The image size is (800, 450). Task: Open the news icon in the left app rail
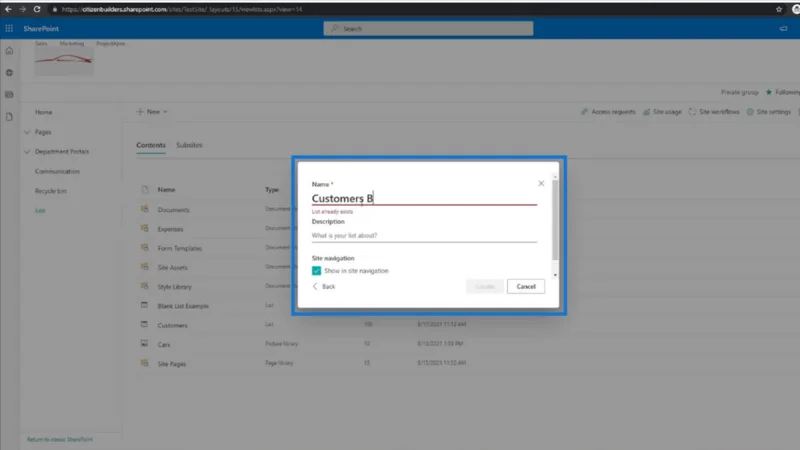click(9, 94)
